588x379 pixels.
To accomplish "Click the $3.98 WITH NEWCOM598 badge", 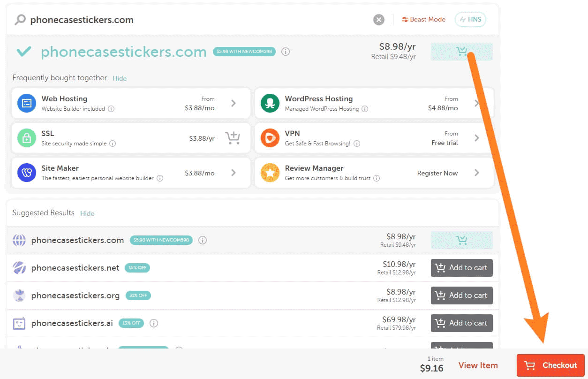I will tap(161, 240).
